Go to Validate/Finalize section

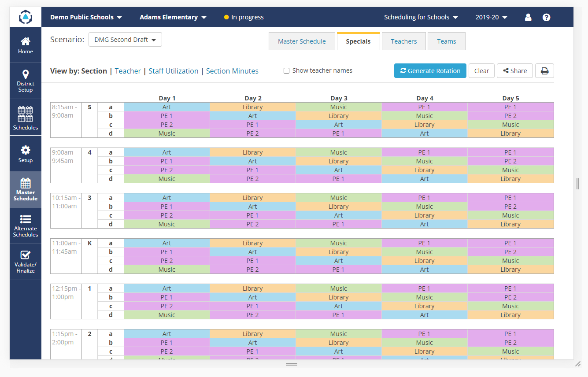tap(25, 261)
